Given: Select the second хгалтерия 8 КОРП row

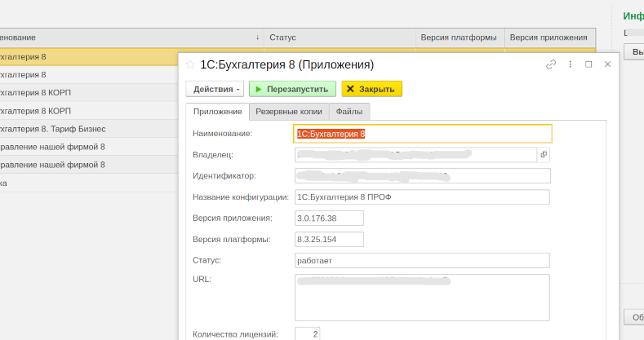Looking at the screenshot, I should (89, 111).
